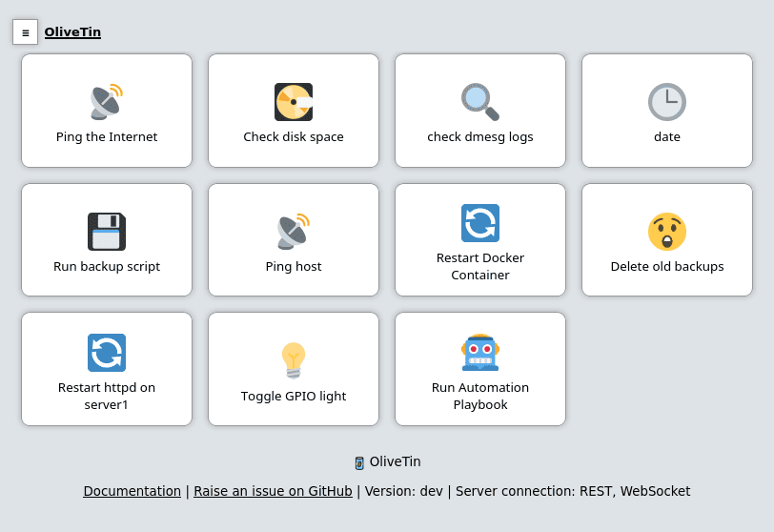
Task: Click the OliveTin header title link
Action: point(72,32)
